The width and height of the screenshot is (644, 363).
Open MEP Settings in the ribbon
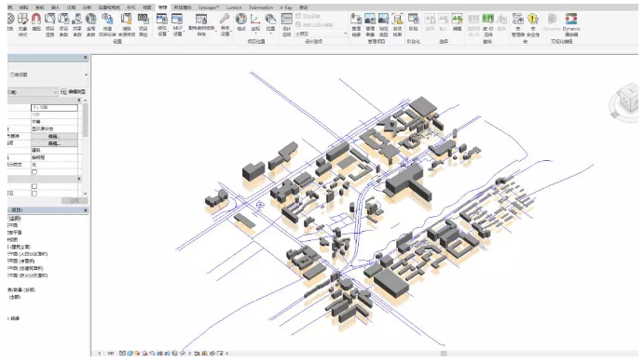177,24
